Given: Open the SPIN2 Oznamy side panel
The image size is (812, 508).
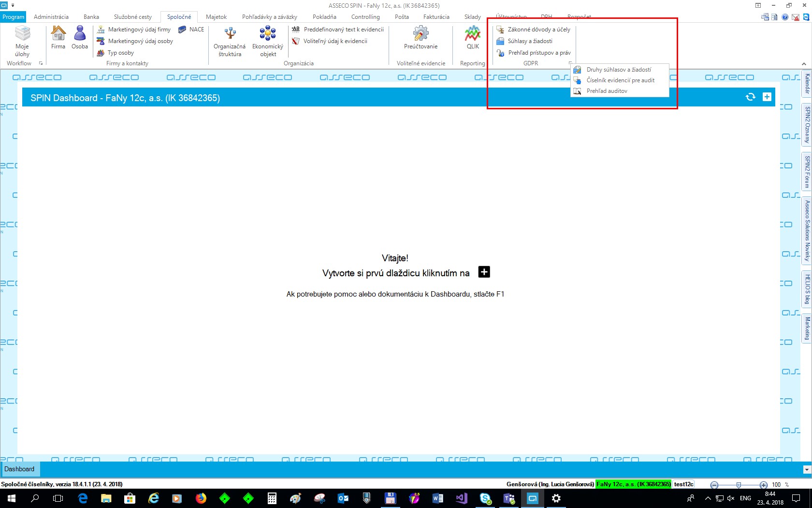Looking at the screenshot, I should pyautogui.click(x=807, y=124).
